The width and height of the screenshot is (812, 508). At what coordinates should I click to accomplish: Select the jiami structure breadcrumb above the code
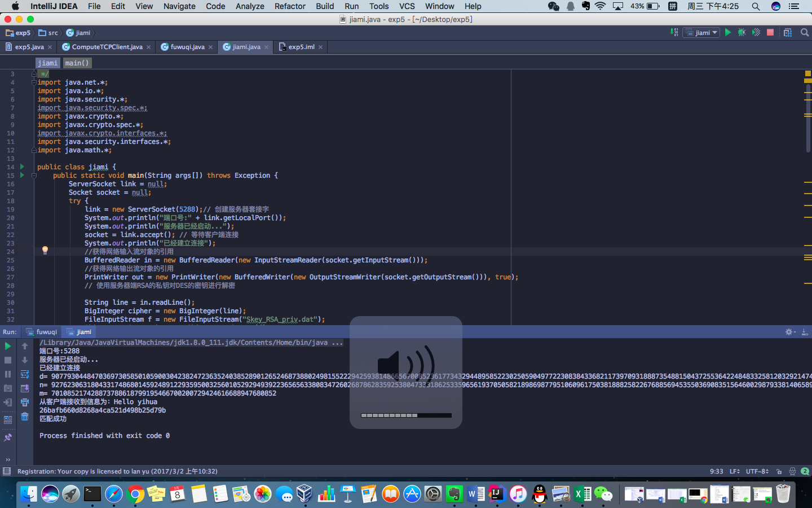[x=47, y=63]
